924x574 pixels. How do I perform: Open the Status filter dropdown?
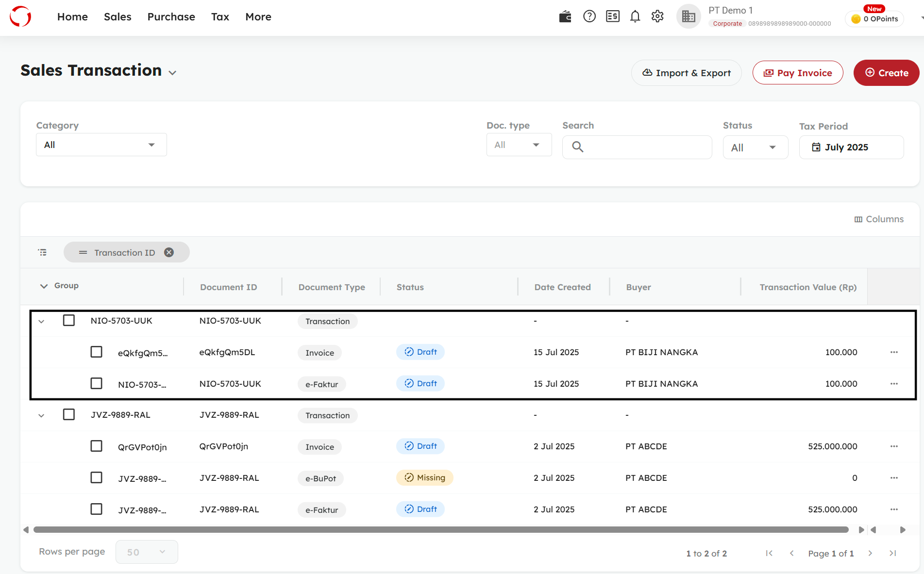point(755,148)
